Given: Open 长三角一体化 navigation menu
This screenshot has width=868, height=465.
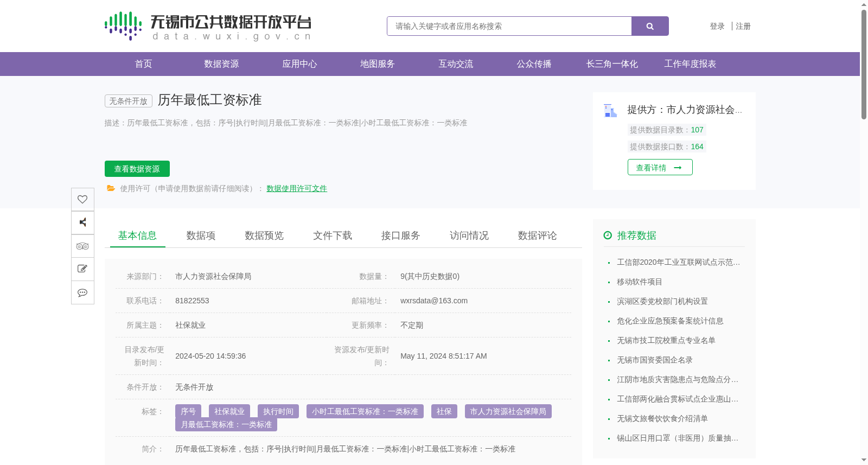Looking at the screenshot, I should coord(612,64).
